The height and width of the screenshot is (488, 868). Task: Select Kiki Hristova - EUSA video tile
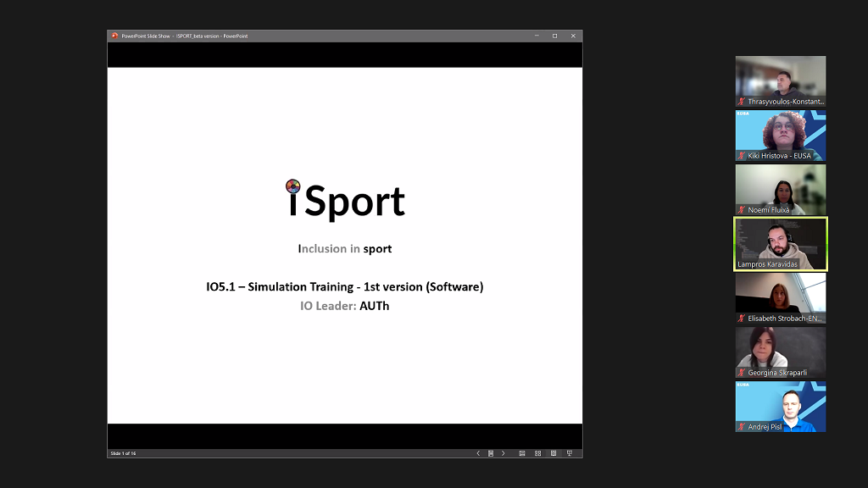click(780, 136)
